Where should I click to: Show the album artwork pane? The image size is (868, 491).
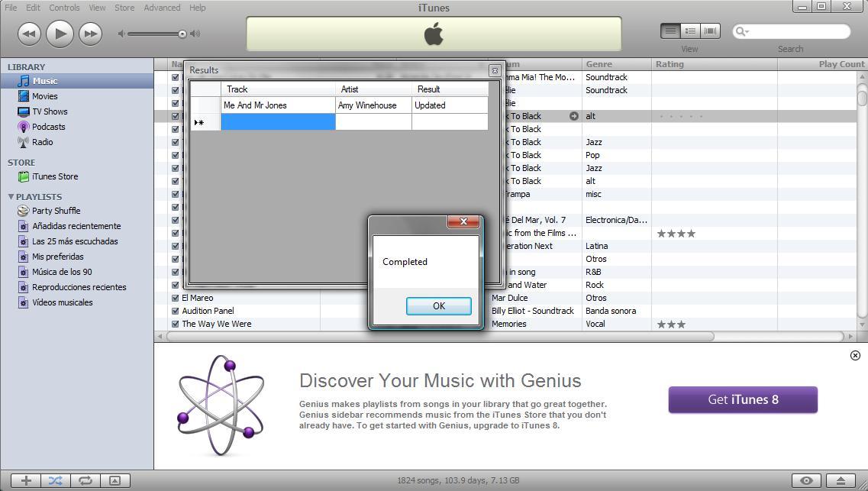115,480
